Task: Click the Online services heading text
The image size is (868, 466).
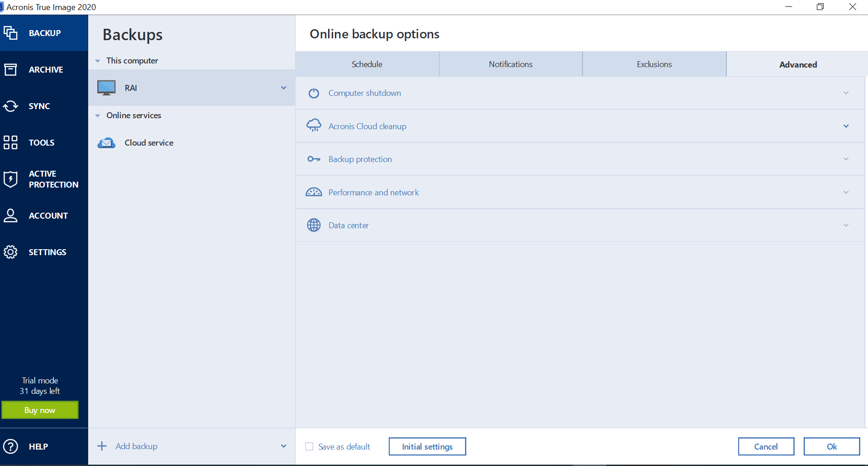Action: (134, 115)
